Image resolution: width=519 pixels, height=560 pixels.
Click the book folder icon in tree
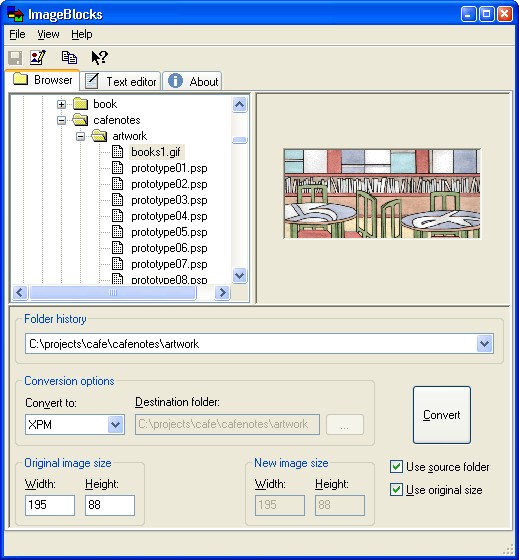click(x=80, y=104)
